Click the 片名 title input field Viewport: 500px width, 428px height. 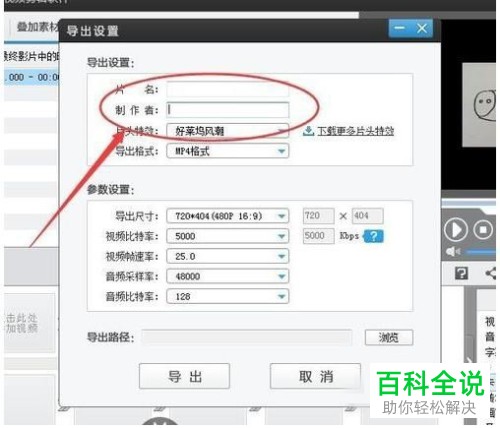[228, 89]
